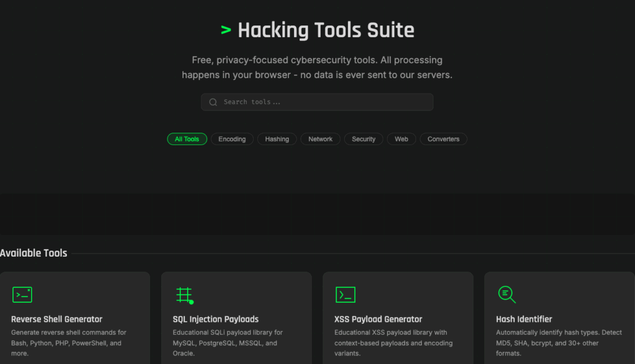Click the Hash Identifier description text
This screenshot has height=364, width=635.
(558, 343)
